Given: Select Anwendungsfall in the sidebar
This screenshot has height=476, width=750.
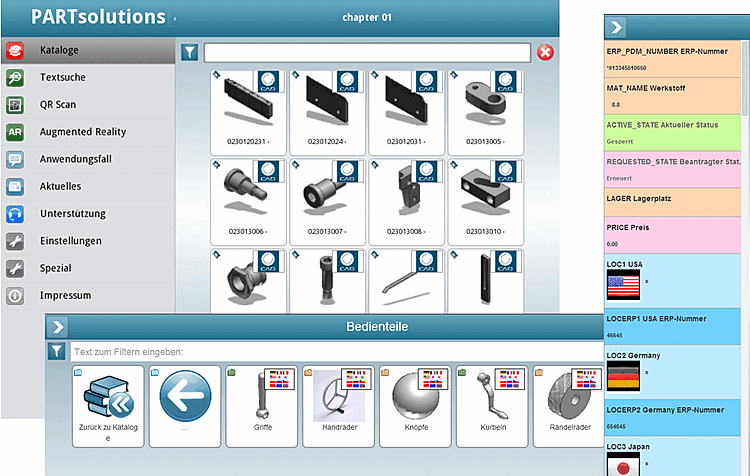Looking at the screenshot, I should 88,159.
